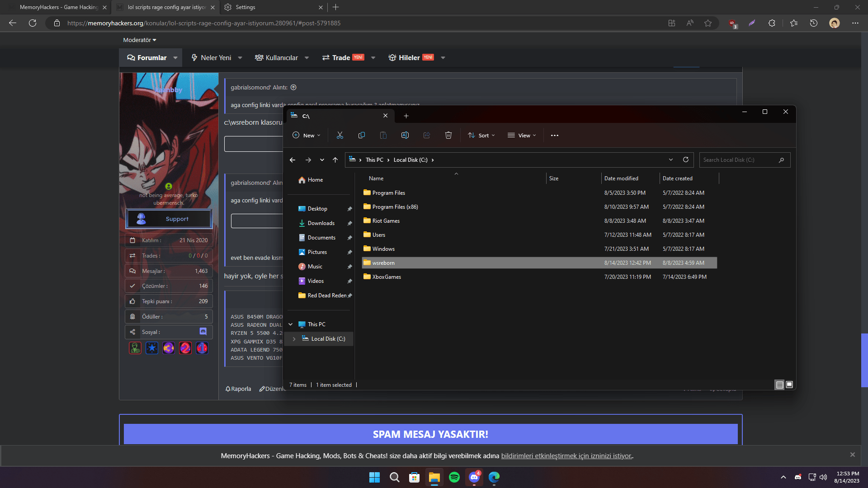Click the Raporla link under the post
This screenshot has height=488, width=868.
tap(238, 389)
